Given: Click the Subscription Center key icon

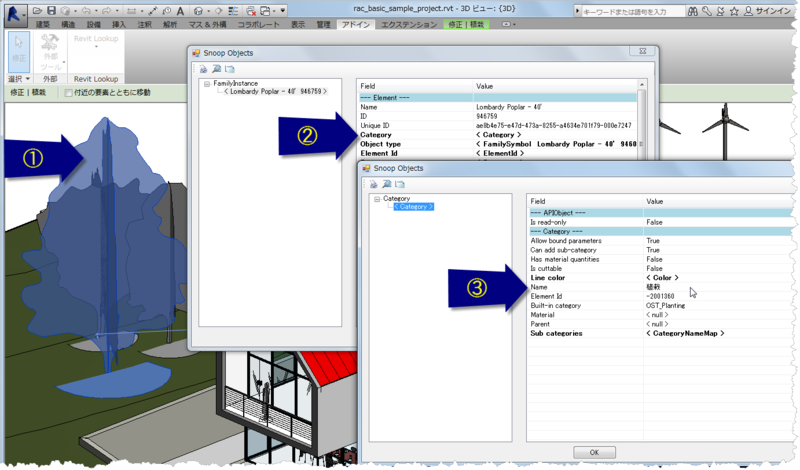Looking at the screenshot, I should pyautogui.click(x=707, y=11).
